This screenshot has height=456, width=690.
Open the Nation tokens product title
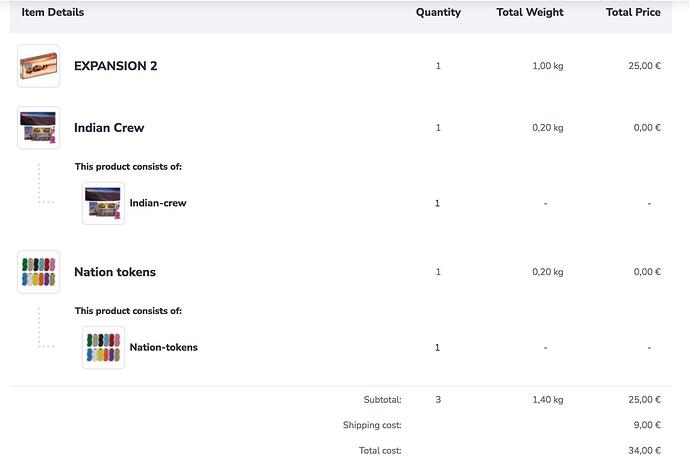[115, 272]
